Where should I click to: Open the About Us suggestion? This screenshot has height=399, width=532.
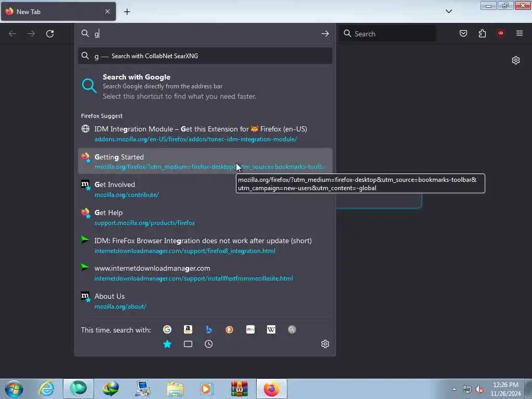tap(205, 301)
